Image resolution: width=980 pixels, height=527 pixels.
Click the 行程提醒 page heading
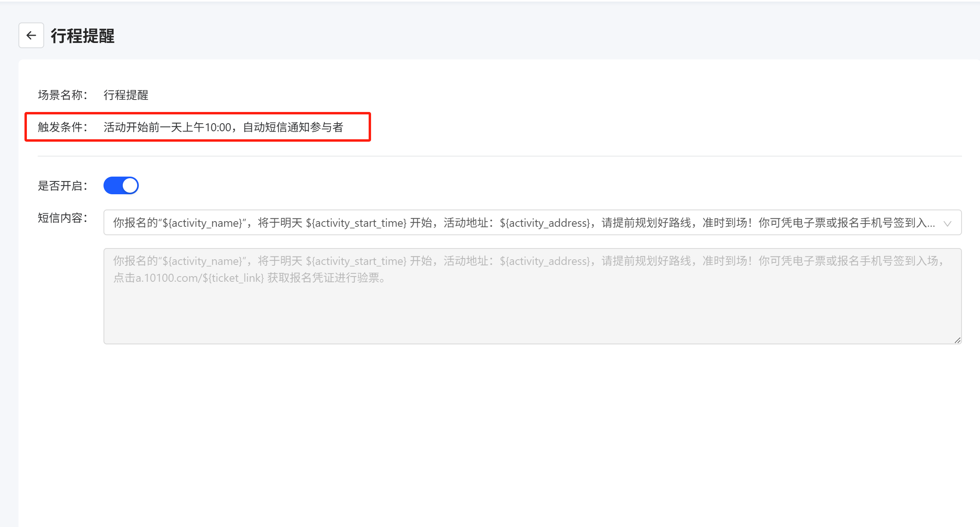[x=82, y=36]
